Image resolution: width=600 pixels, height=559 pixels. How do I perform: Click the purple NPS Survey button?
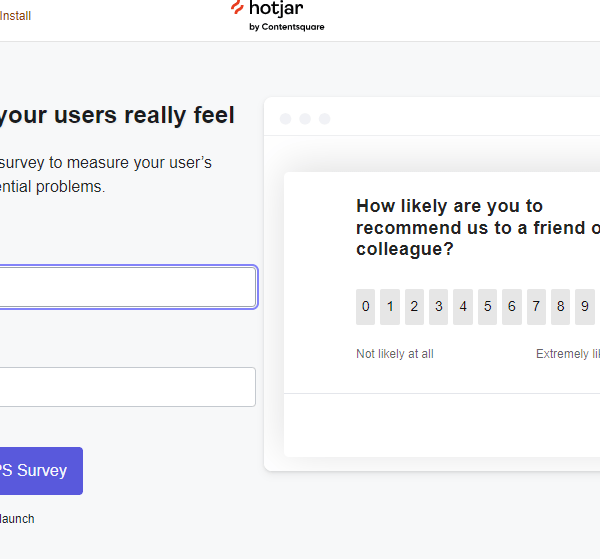point(41,471)
